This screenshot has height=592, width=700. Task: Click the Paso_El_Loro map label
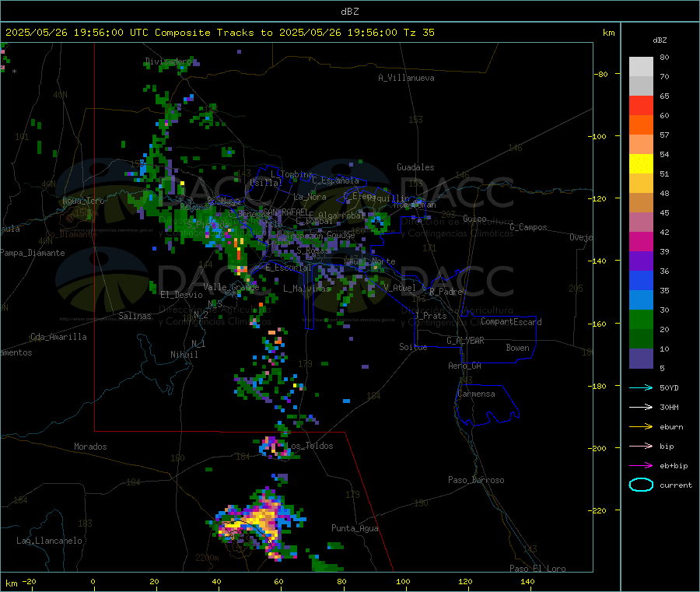pos(537,569)
